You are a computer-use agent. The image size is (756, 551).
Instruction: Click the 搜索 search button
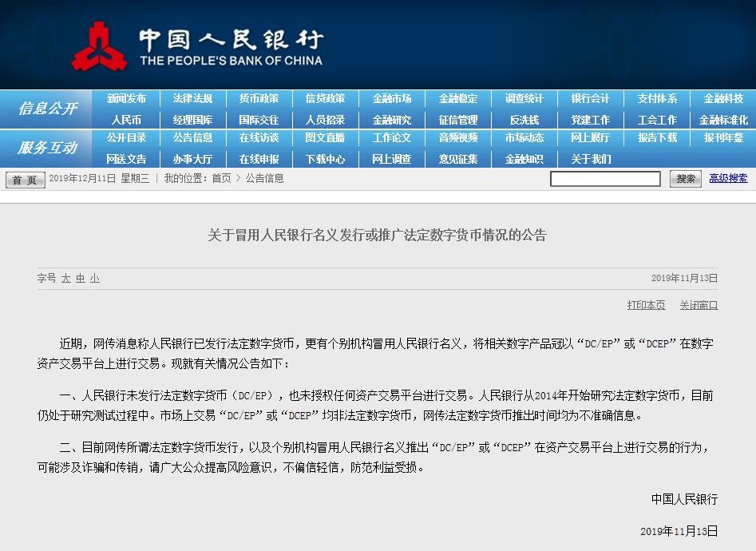[x=685, y=179]
